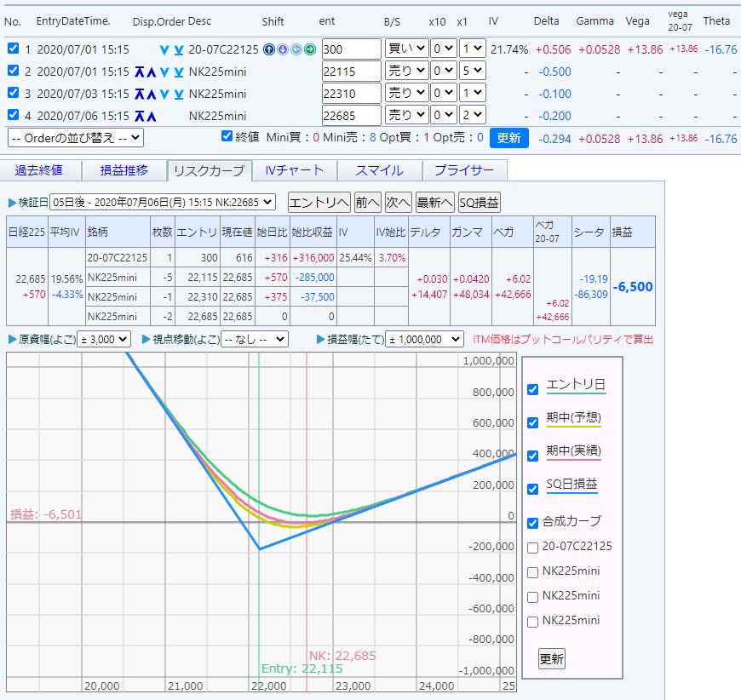Move order 2 (22115) up one row

click(152, 72)
